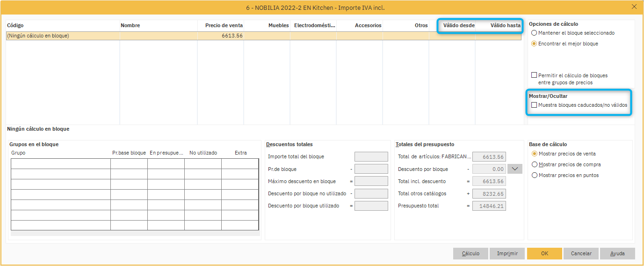This screenshot has width=644, height=266.
Task: Choose 'Mostrar precios de compra' radio button
Action: tap(535, 164)
